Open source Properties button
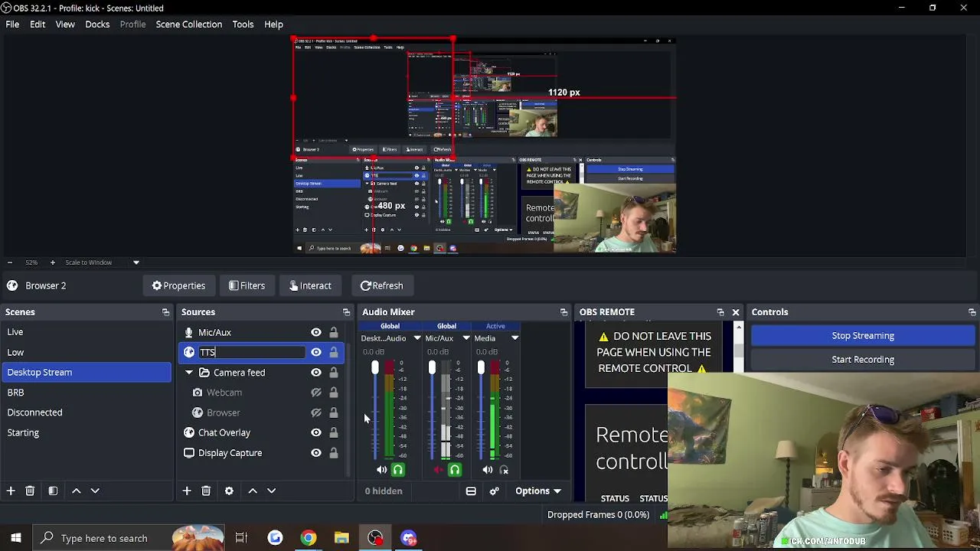This screenshot has height=551, width=980. click(178, 285)
